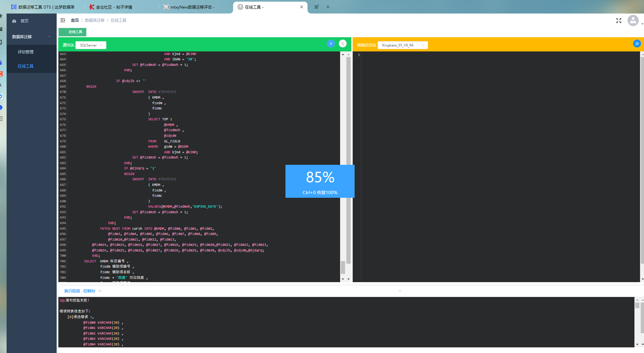Select 评估管理 in the sidebar
The width and height of the screenshot is (644, 353).
click(x=26, y=52)
